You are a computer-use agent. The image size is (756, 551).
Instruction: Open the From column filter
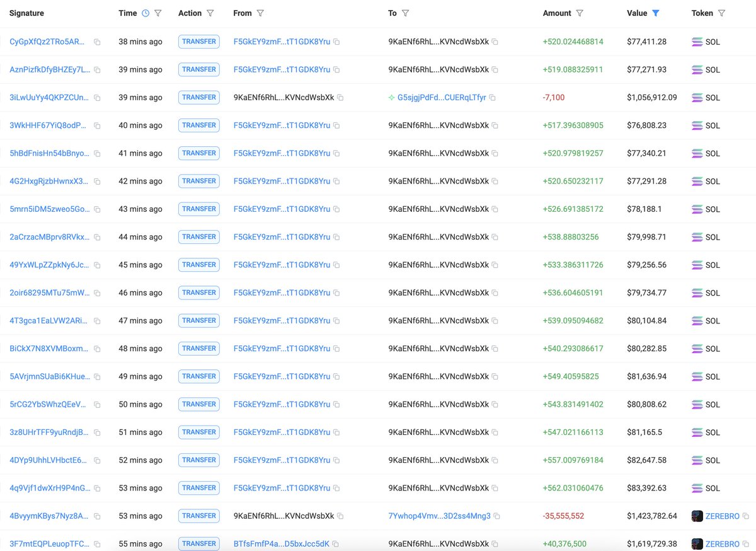point(261,13)
